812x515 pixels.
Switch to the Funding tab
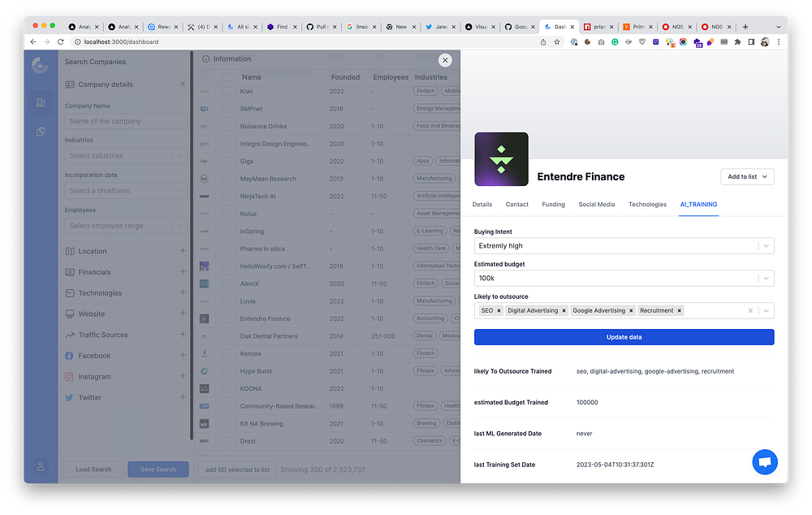pyautogui.click(x=553, y=204)
